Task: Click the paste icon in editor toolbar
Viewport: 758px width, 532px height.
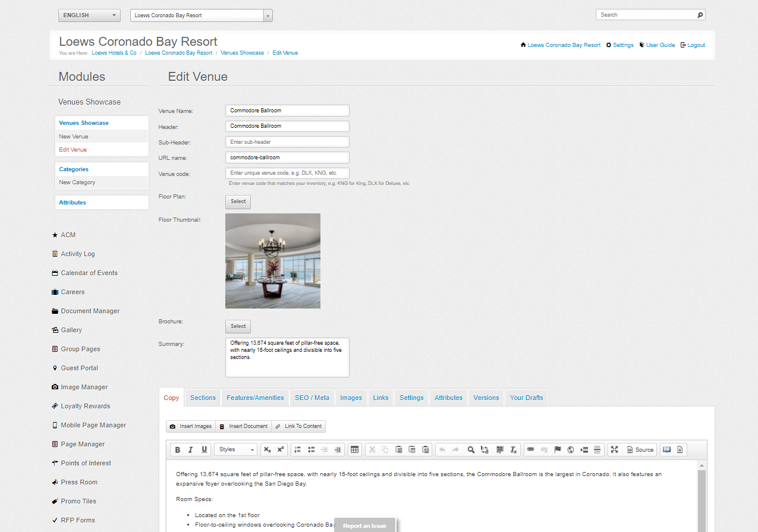Action: 399,450
